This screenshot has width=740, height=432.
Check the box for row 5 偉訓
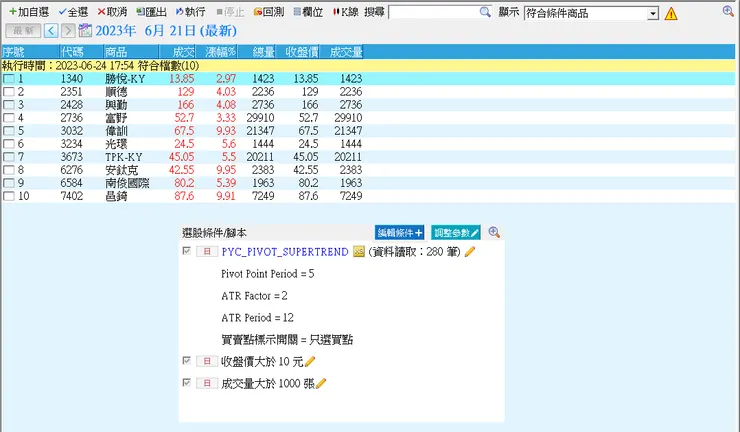pos(8,131)
